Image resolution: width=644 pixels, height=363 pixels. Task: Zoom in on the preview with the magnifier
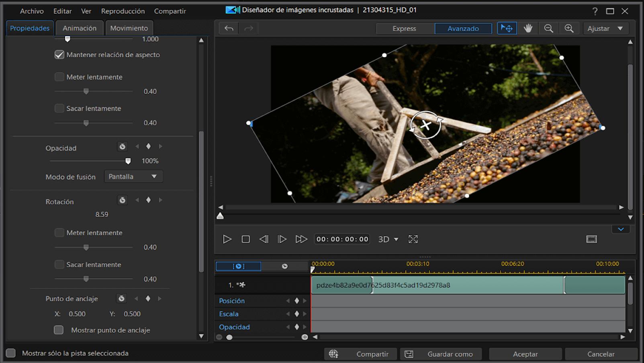pos(569,28)
